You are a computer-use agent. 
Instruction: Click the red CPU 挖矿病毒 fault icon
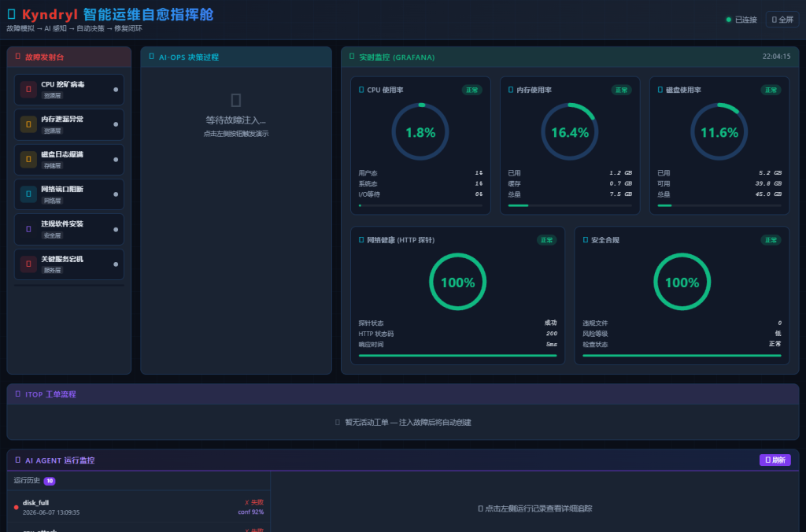point(28,90)
